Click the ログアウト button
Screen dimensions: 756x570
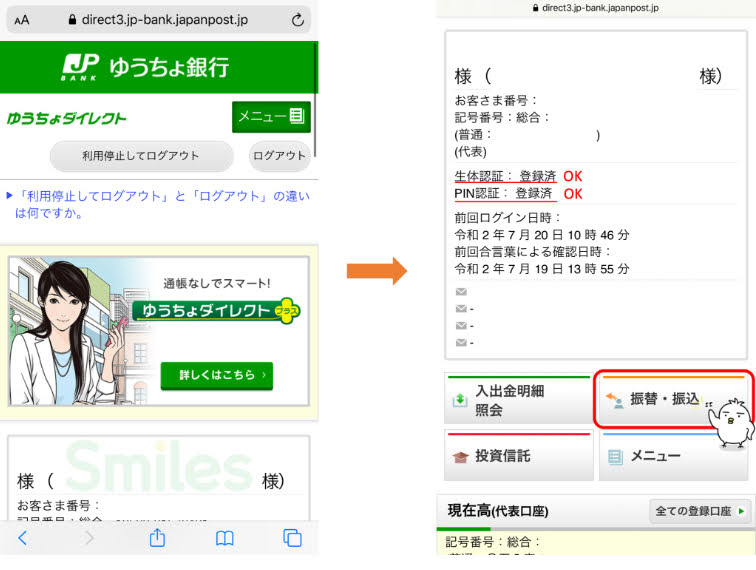click(280, 156)
